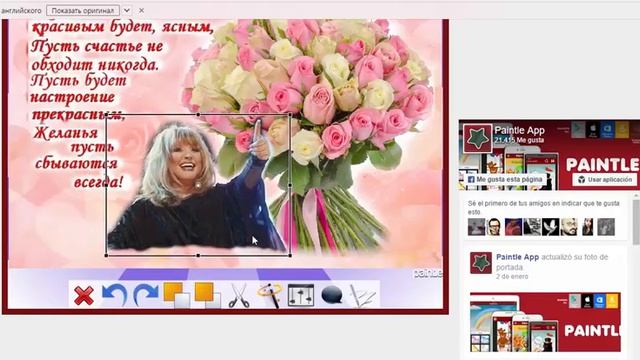
Task: Redo the action with blue arrow
Action: click(x=146, y=295)
